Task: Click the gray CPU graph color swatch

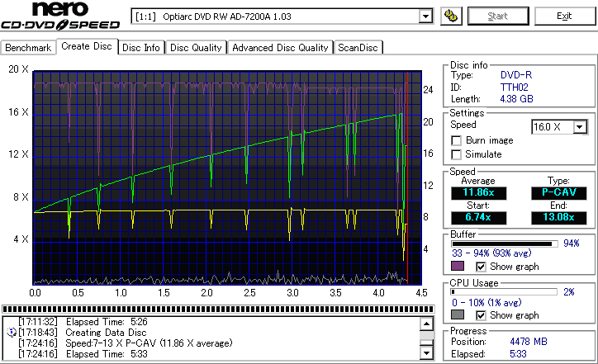Action: pyautogui.click(x=458, y=314)
